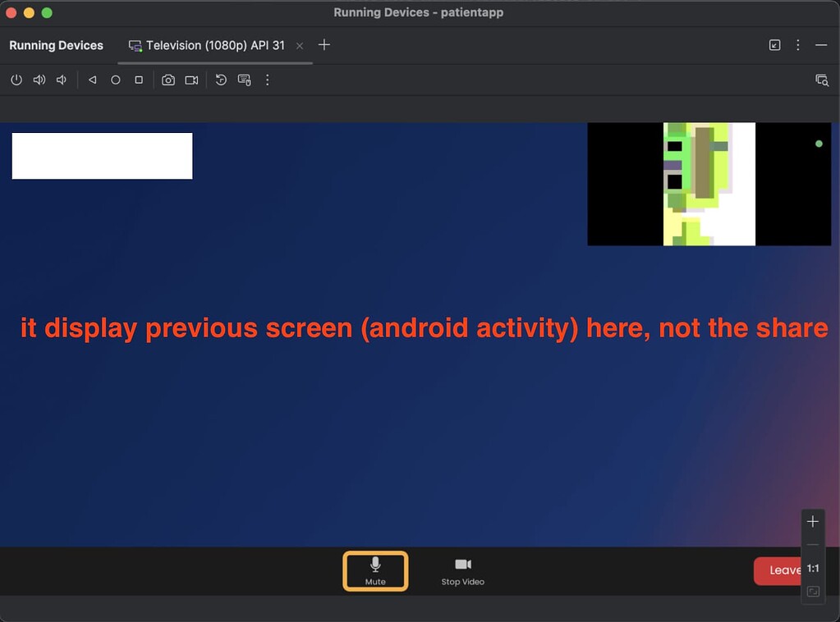This screenshot has width=840, height=622.
Task: Stop Video in the meeting
Action: point(462,571)
